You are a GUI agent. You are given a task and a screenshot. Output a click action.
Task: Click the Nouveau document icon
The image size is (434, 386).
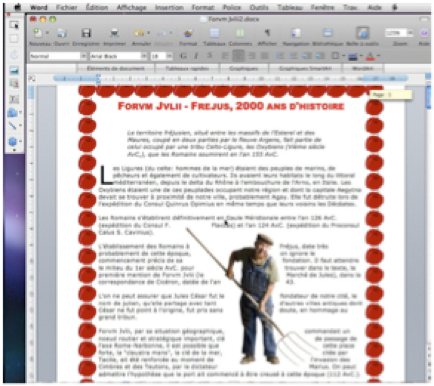pyautogui.click(x=38, y=33)
